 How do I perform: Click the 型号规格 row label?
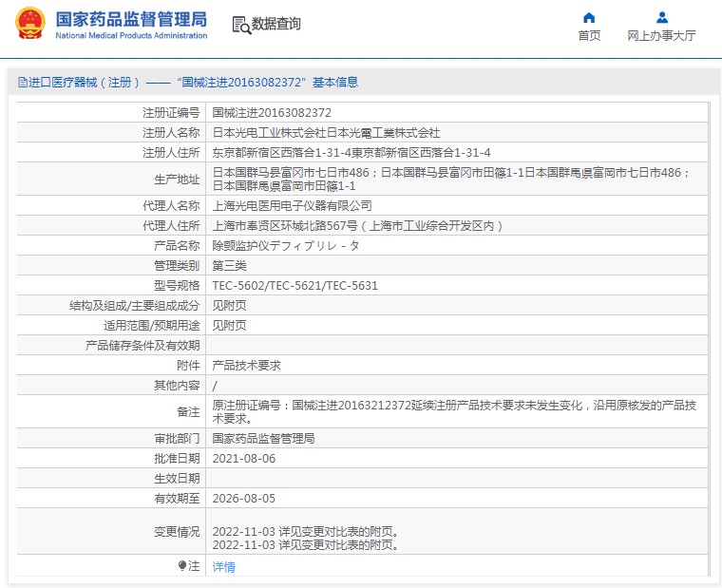(177, 286)
